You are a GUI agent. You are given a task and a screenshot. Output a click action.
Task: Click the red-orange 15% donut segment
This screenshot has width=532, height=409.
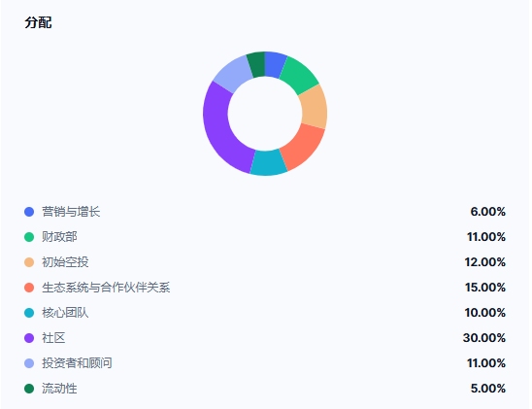point(303,147)
